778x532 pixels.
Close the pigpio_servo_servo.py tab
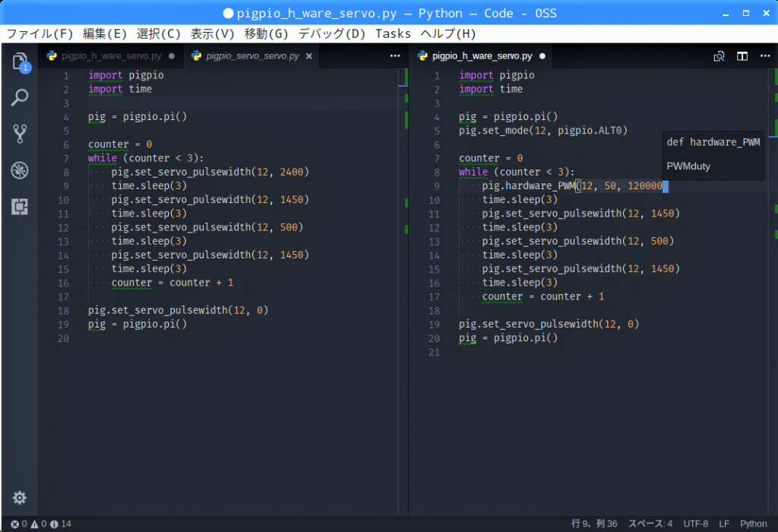(x=308, y=56)
